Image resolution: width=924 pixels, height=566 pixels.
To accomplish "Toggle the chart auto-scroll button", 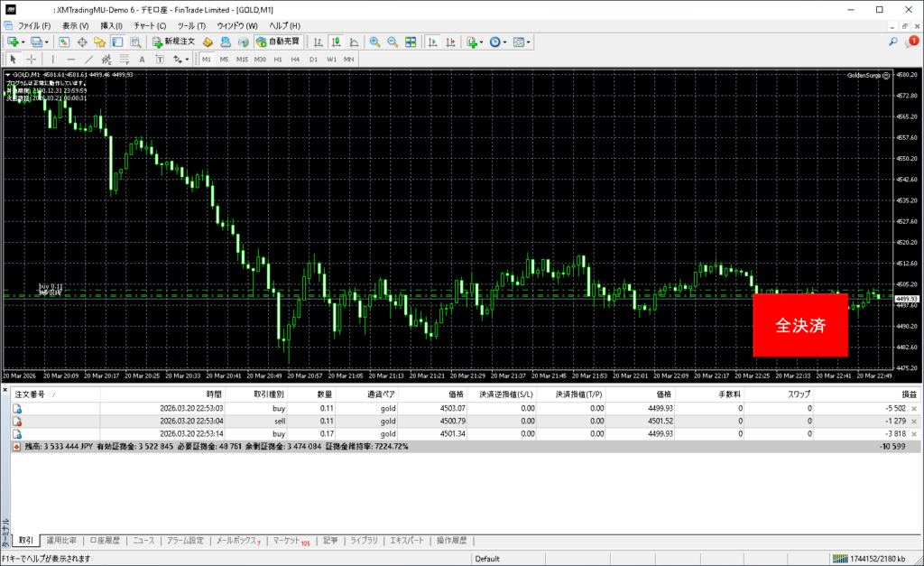I will [433, 42].
